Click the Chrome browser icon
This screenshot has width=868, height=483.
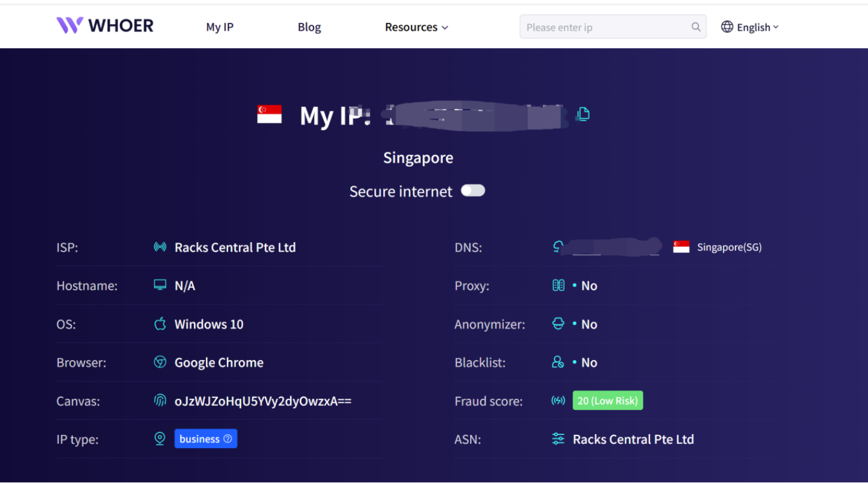(x=160, y=362)
